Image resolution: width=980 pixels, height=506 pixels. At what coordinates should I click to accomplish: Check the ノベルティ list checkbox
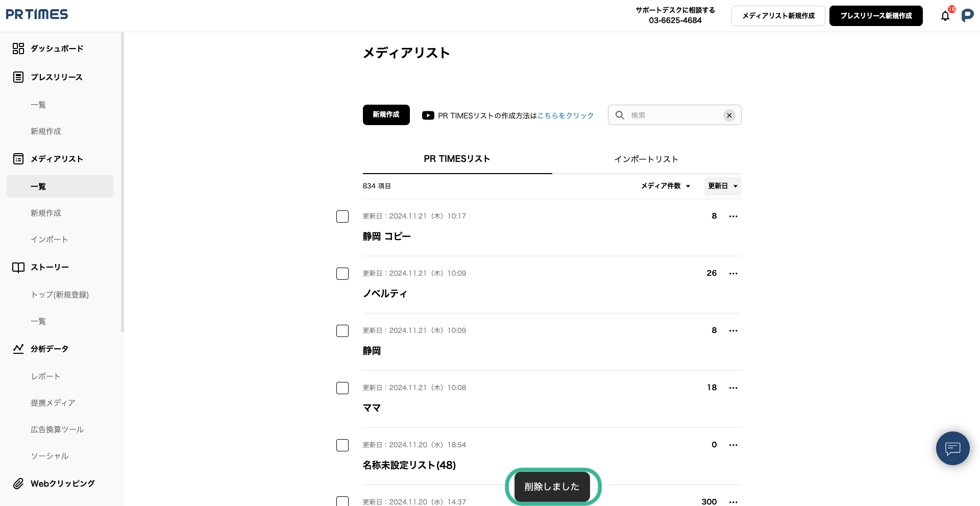pos(342,274)
